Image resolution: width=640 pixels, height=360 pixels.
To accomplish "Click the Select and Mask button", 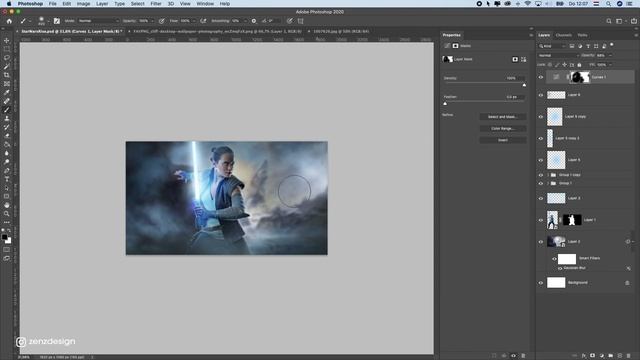I will pyautogui.click(x=502, y=117).
